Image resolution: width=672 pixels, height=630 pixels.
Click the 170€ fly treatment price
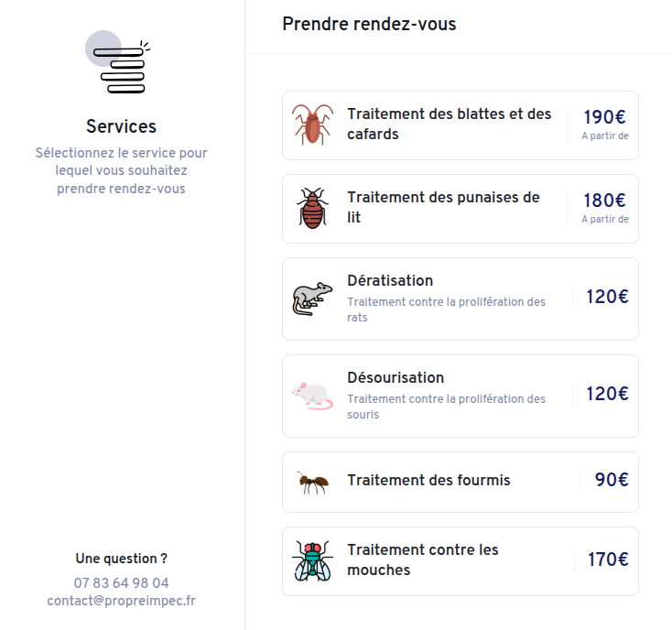tap(607, 560)
